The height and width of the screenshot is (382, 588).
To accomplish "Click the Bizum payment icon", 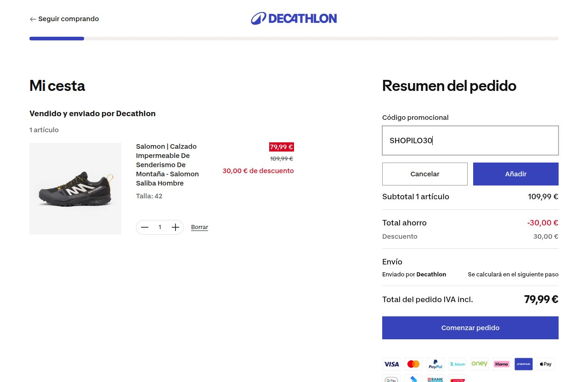I will (458, 364).
